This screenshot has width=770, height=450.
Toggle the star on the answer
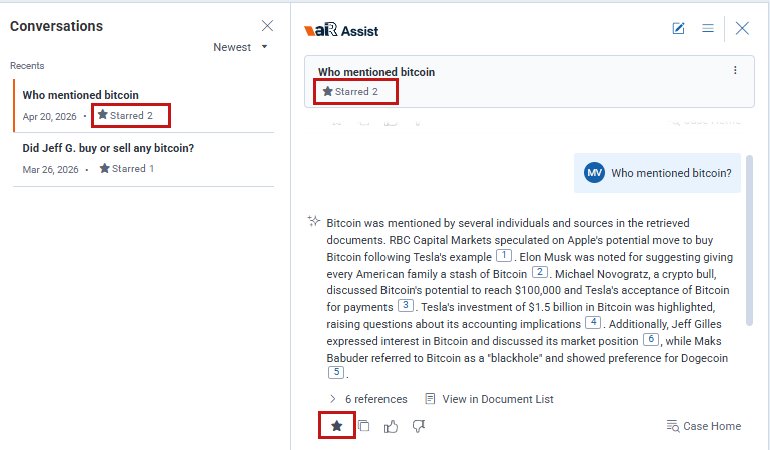(x=336, y=426)
